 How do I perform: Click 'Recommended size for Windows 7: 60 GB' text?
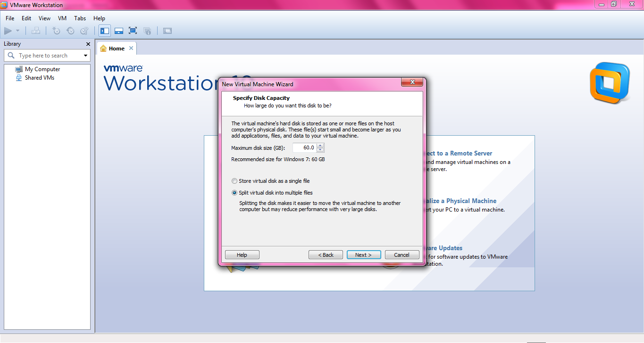(278, 159)
